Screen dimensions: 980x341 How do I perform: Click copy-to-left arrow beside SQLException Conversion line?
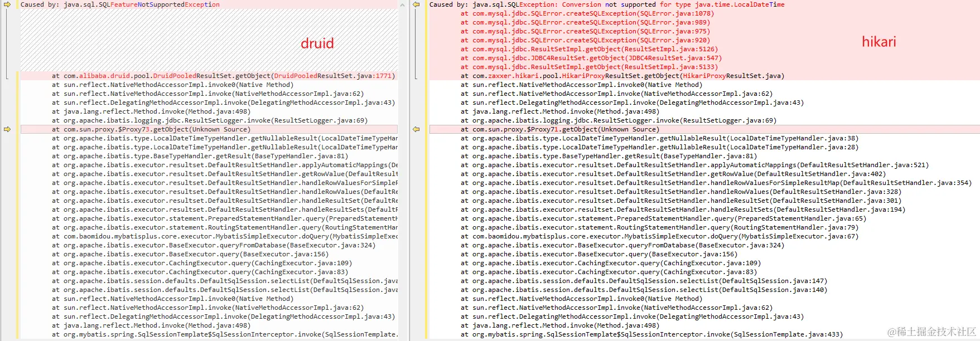point(416,4)
